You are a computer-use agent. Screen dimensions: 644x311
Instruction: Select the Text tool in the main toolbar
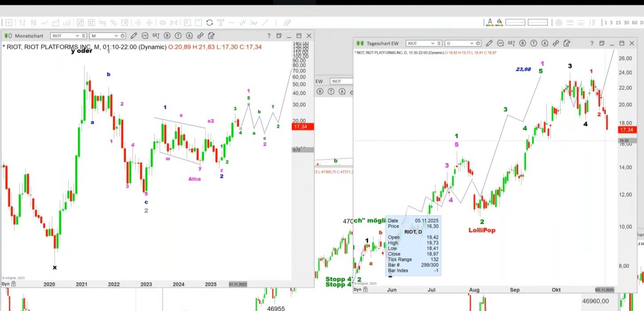(220, 23)
